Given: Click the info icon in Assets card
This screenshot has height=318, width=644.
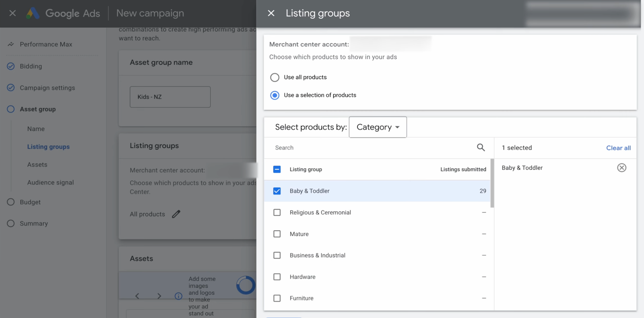Looking at the screenshot, I should pos(178,296).
